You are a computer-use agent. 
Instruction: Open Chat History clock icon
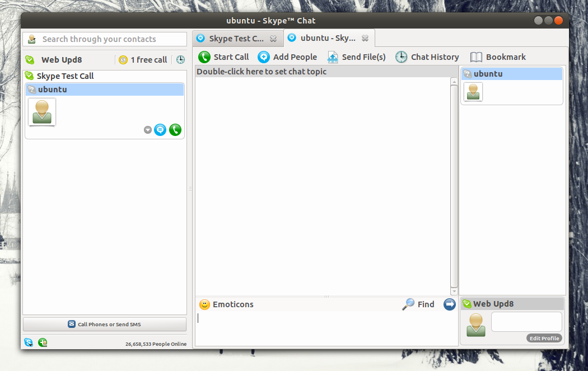click(x=402, y=57)
